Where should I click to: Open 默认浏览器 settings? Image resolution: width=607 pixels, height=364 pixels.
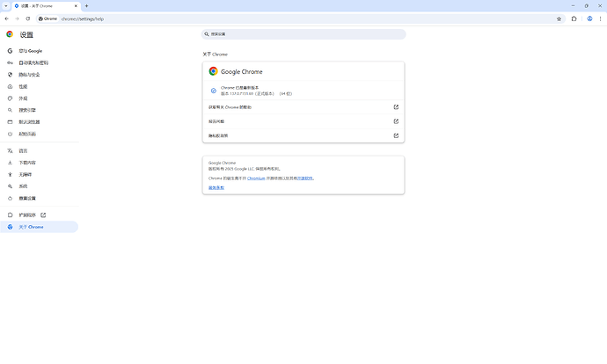39,122
